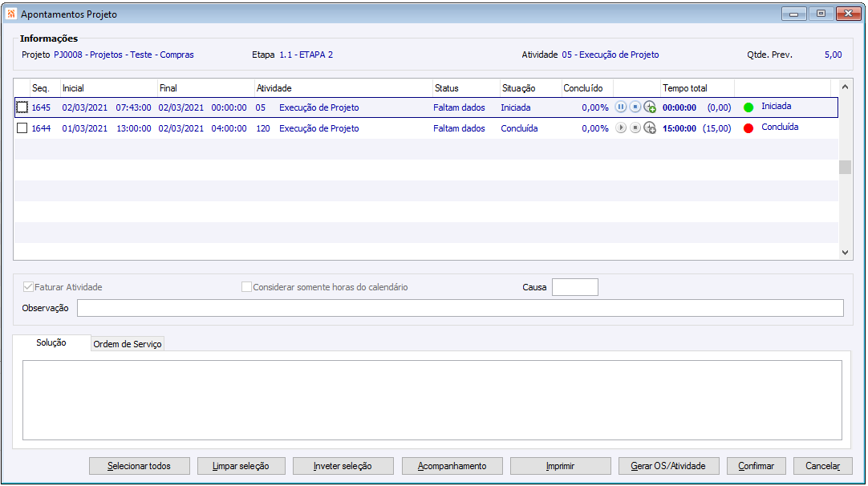Click the app icon in title bar

(11, 14)
